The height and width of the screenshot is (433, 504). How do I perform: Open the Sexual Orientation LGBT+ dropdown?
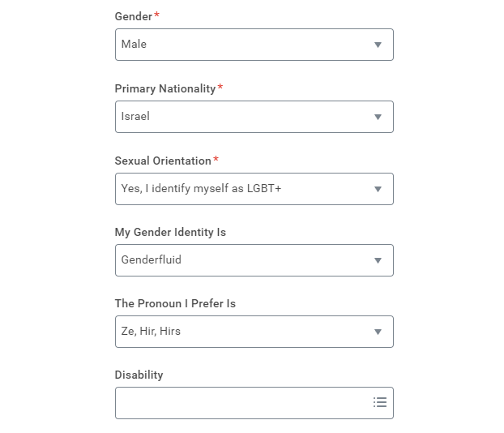(254, 188)
